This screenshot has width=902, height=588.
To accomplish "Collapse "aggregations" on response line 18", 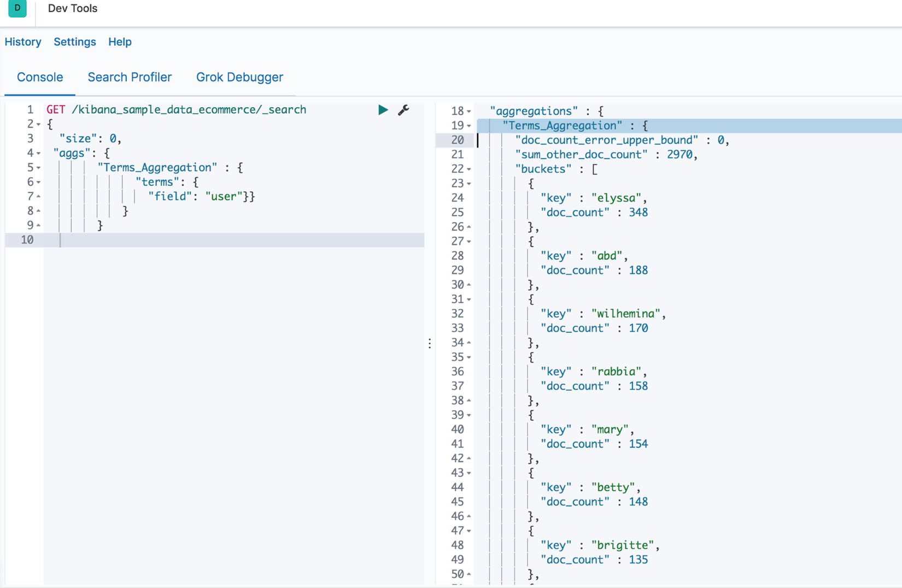I will (x=469, y=111).
